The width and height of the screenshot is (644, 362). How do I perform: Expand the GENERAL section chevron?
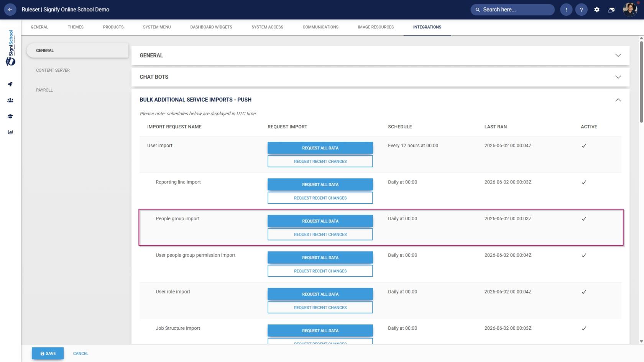click(x=618, y=55)
